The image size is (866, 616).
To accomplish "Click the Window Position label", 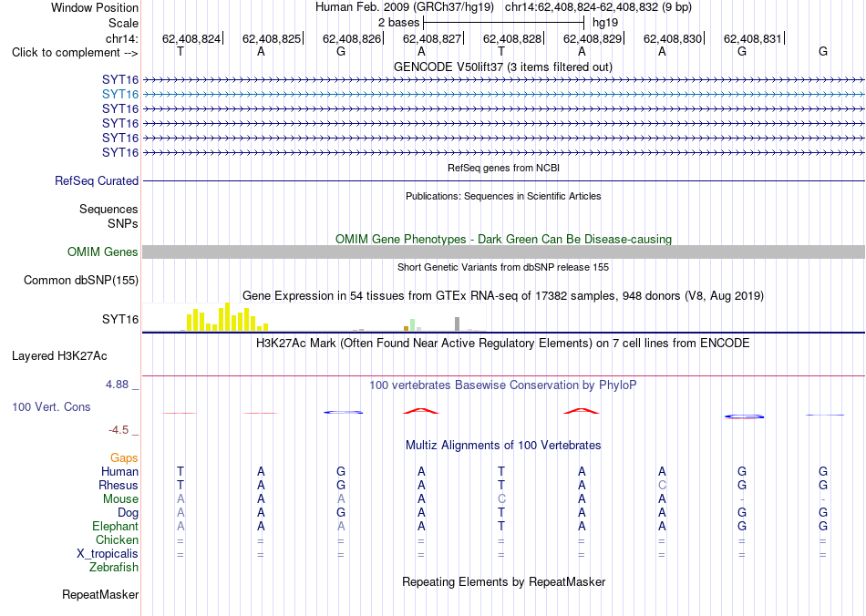I will [x=95, y=7].
